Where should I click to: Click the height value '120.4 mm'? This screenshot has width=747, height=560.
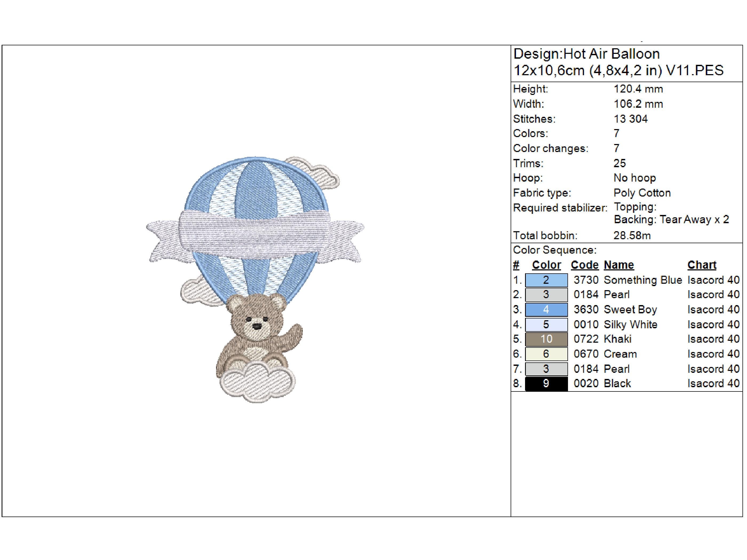pyautogui.click(x=638, y=89)
